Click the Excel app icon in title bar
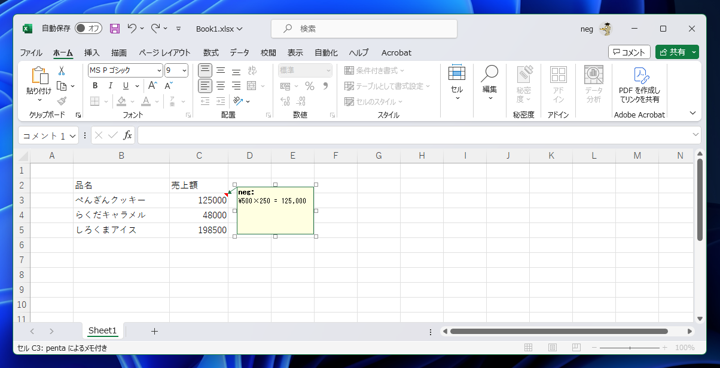The height and width of the screenshot is (368, 720). tap(28, 28)
